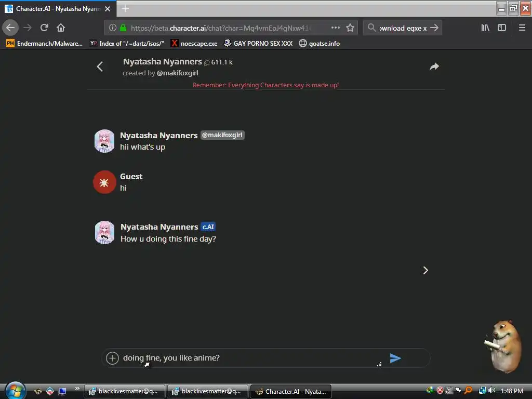
Task: Click the Show Desktop quick launch icon
Action: tap(62, 391)
